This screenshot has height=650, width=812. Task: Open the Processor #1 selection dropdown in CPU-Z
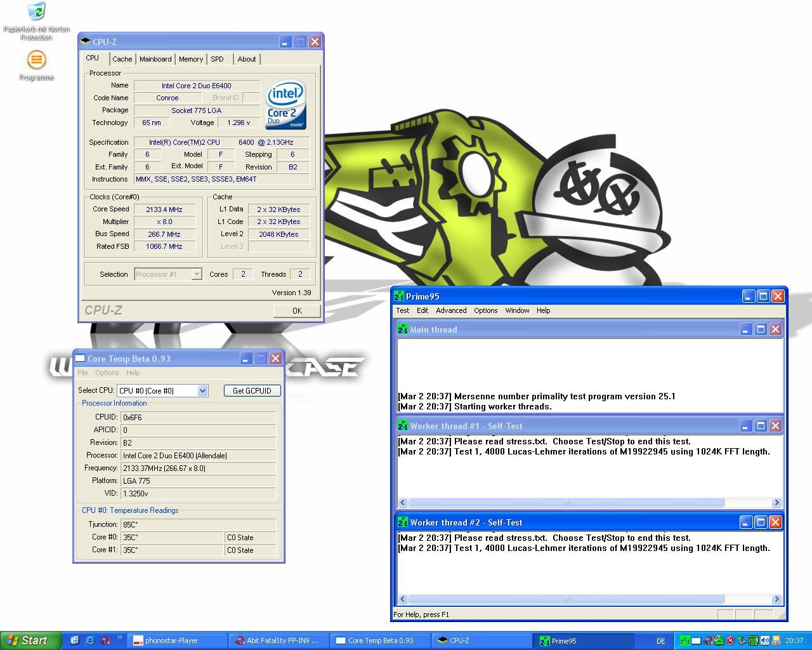coord(197,274)
